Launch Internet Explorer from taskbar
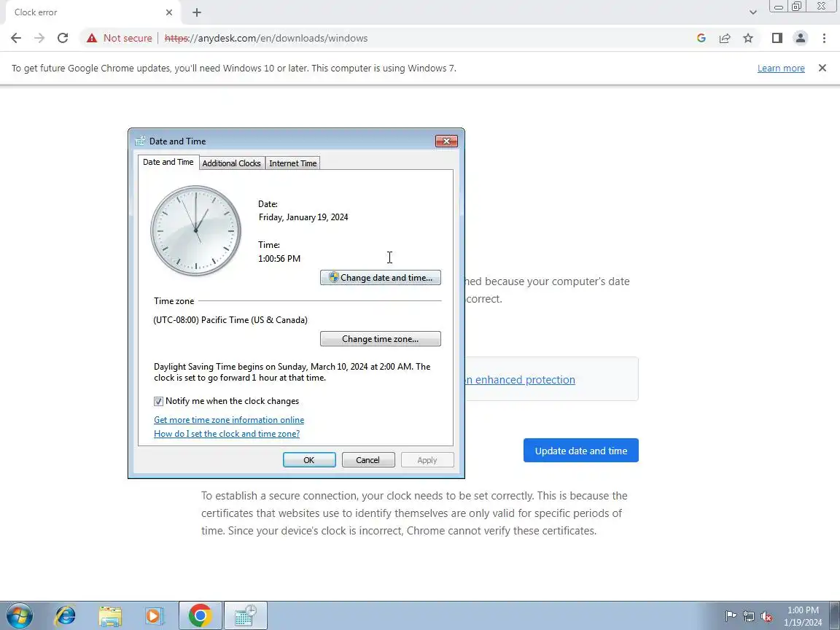 click(x=66, y=615)
